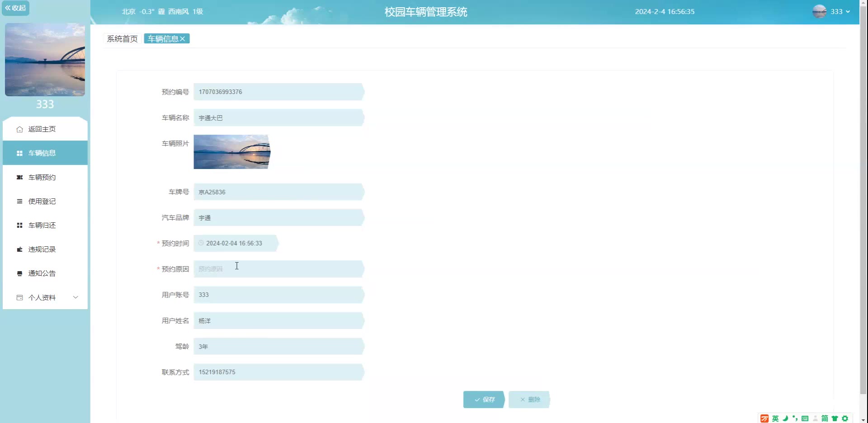Click the icon beside 通知公告
Viewport: 868px width, 423px height.
[19, 273]
